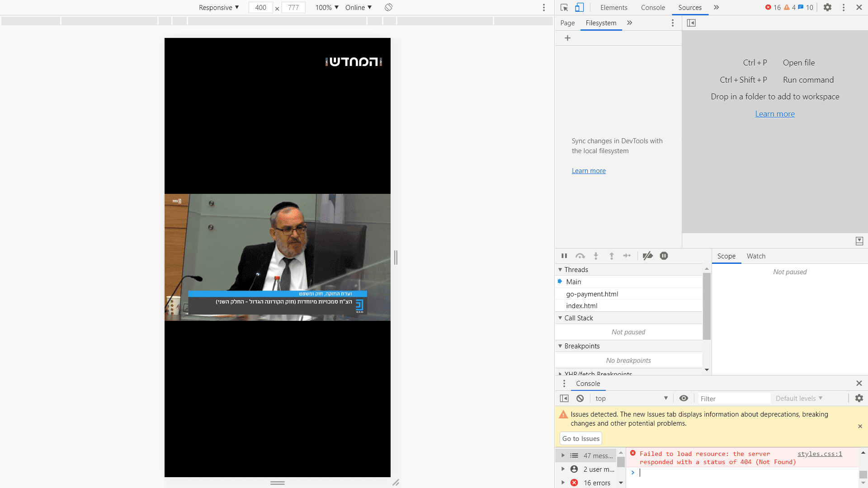
Task: Toggle pause on exceptions icon
Action: (x=664, y=256)
